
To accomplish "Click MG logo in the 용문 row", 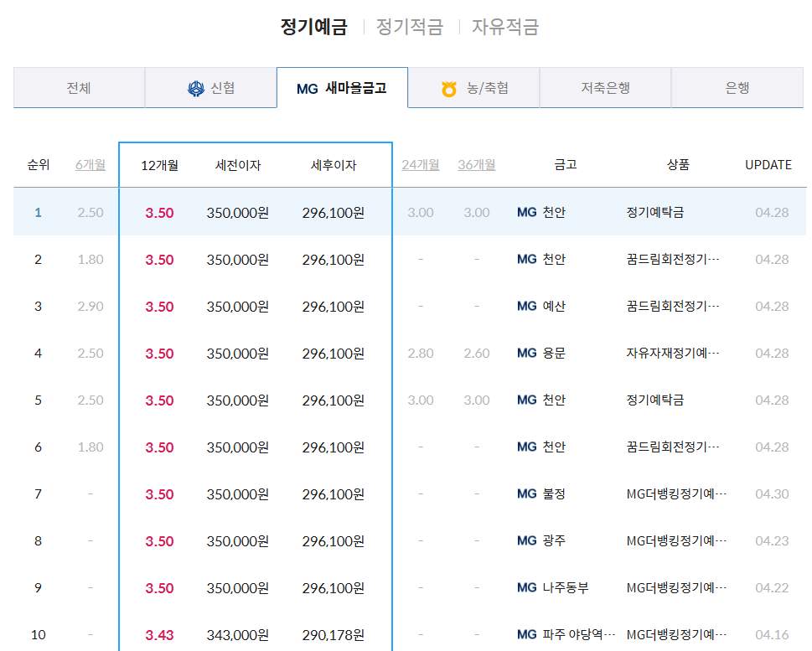I will (x=526, y=354).
